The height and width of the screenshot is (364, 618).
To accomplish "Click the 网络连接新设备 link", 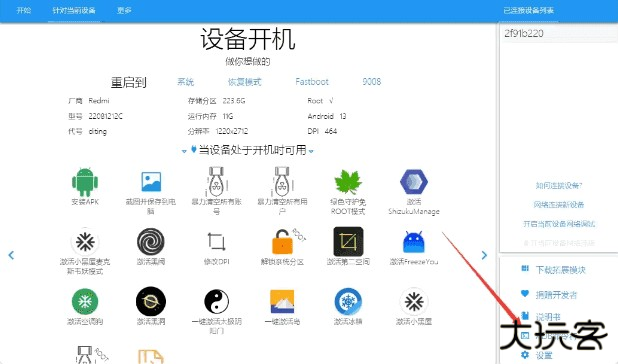I will [559, 204].
